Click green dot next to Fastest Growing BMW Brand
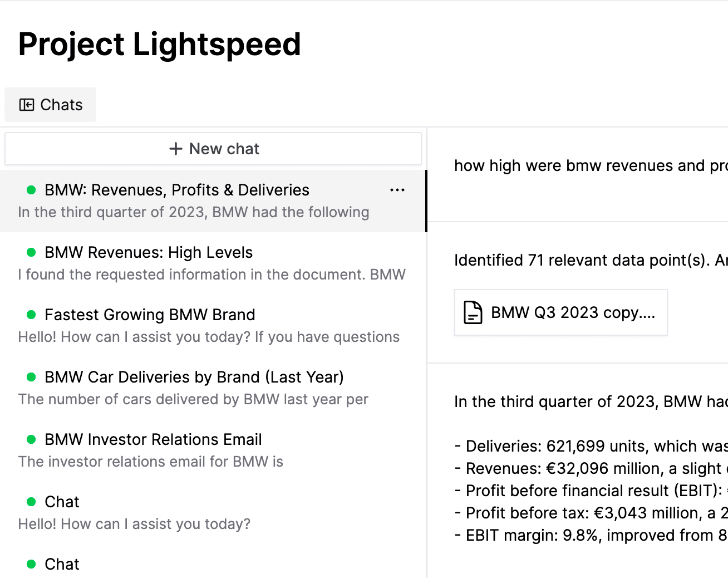The width and height of the screenshot is (728, 578). (x=32, y=315)
